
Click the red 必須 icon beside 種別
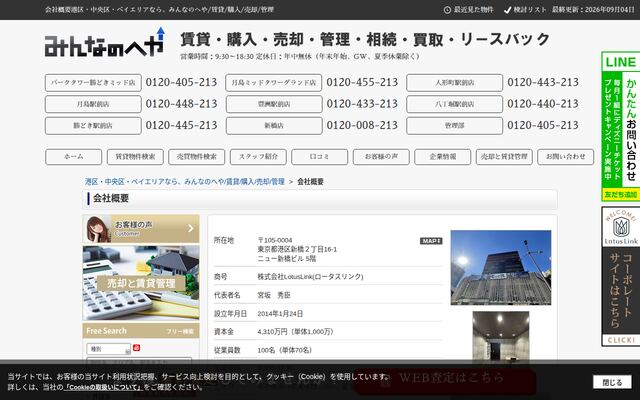[136, 348]
